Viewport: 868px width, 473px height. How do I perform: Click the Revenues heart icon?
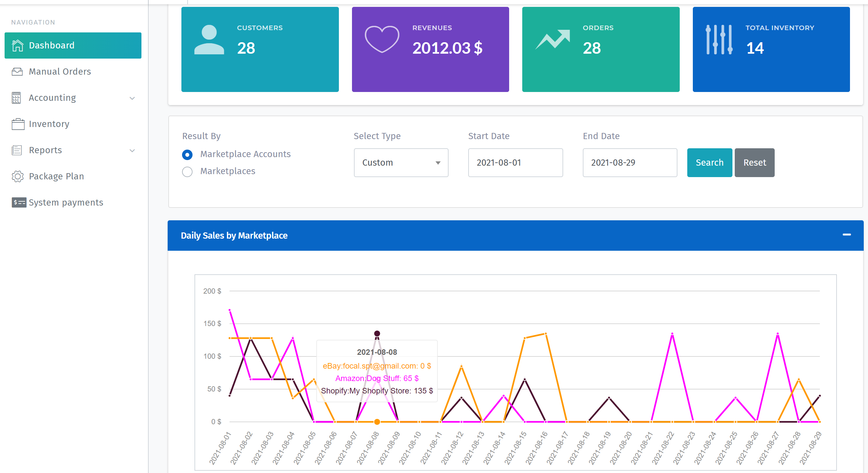pos(382,39)
